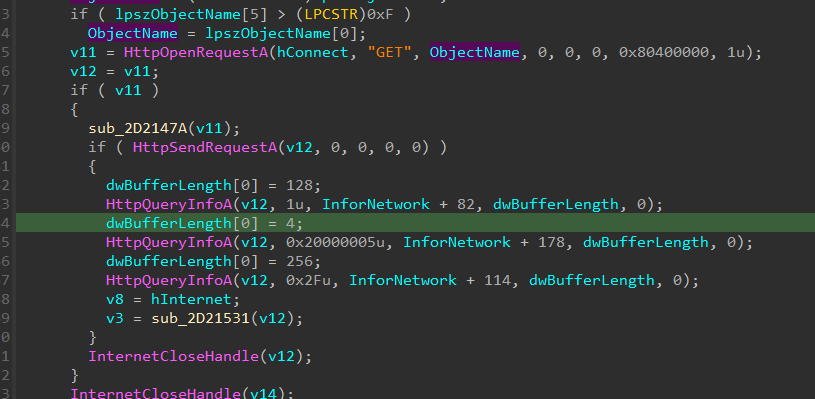Open the sub_2D21531 function call
This screenshot has height=399, width=815.
click(x=201, y=318)
